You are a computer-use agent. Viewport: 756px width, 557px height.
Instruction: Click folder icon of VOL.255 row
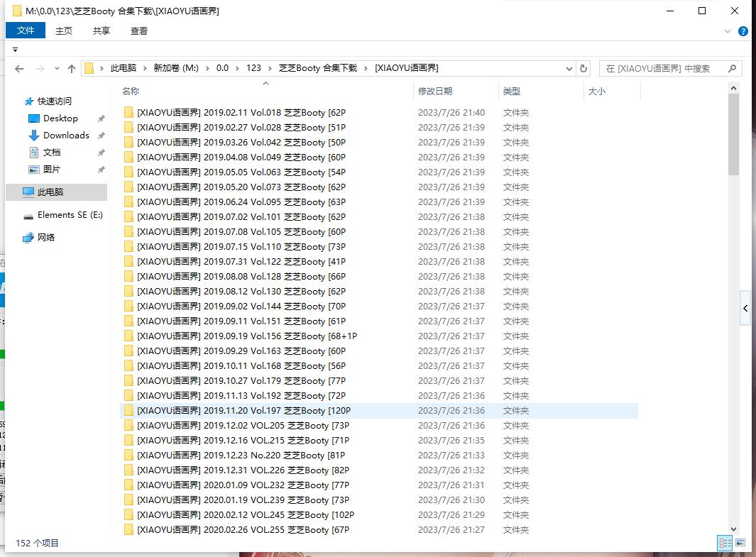pyautogui.click(x=128, y=529)
